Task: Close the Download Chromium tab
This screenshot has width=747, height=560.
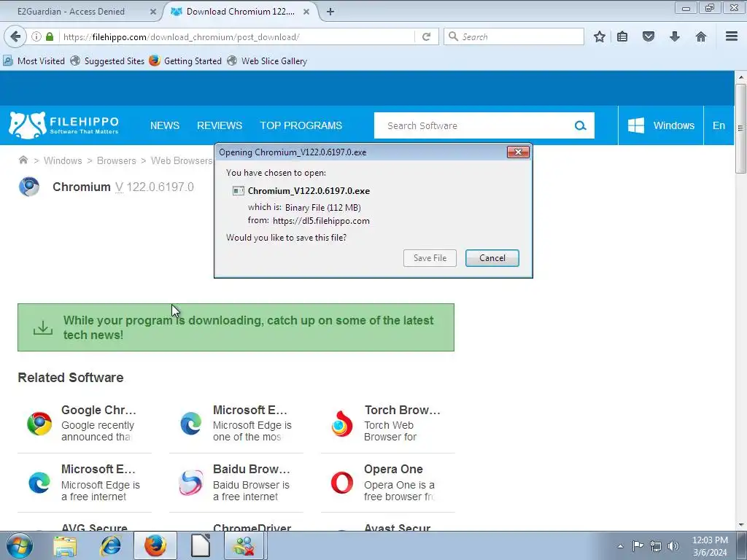Action: pyautogui.click(x=307, y=12)
